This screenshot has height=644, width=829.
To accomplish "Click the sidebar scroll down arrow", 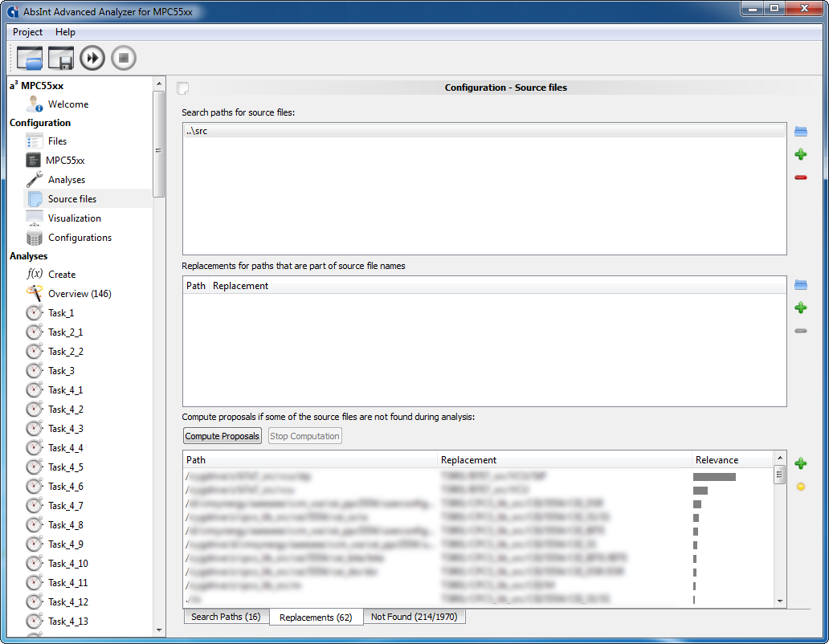I will tap(159, 630).
